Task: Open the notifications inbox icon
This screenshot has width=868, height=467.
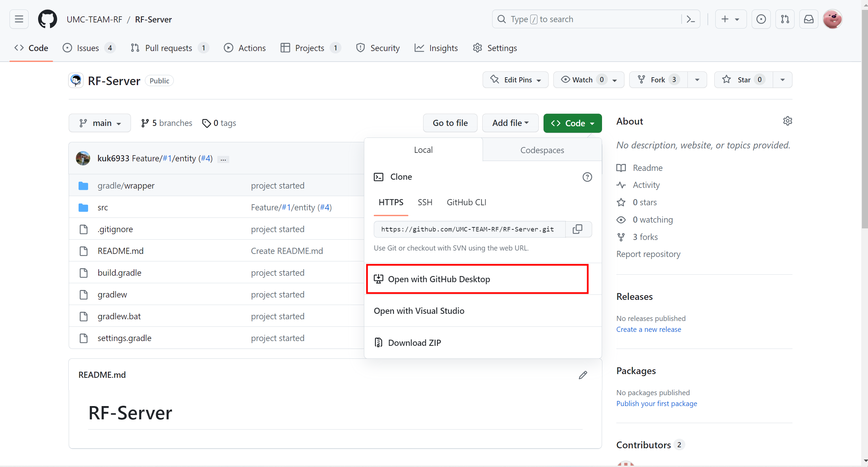Action: [808, 19]
